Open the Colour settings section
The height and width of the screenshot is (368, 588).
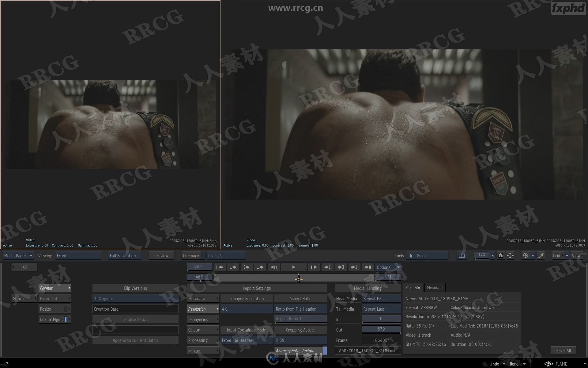pos(203,330)
